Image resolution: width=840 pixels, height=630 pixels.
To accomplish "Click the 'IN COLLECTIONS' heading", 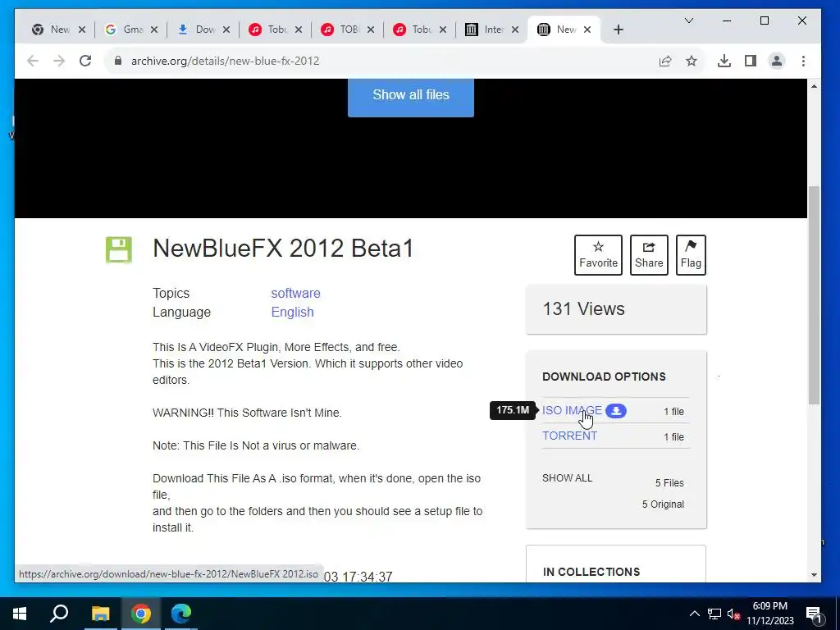I will (x=591, y=572).
